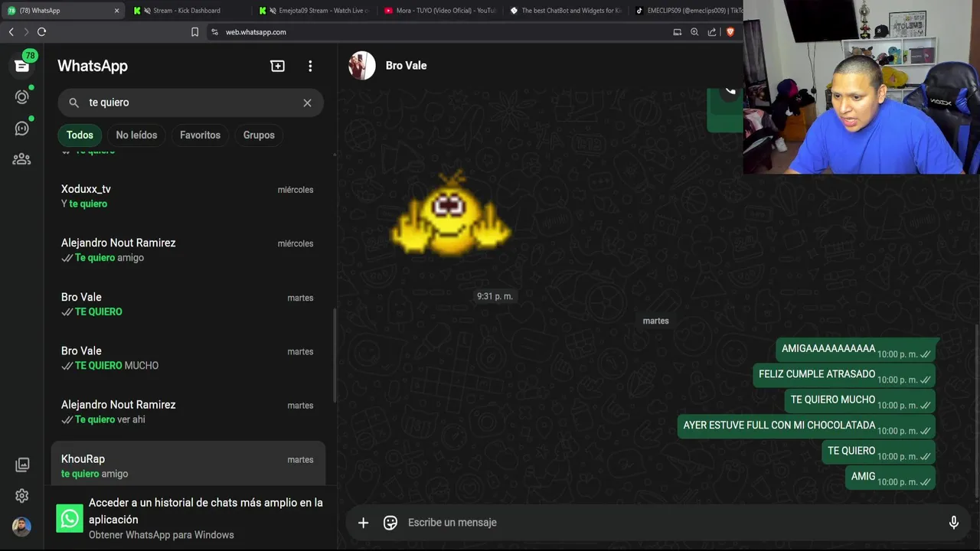Click the FELIZ CUMPLE ATRASADO message
980x551 pixels.
click(844, 376)
